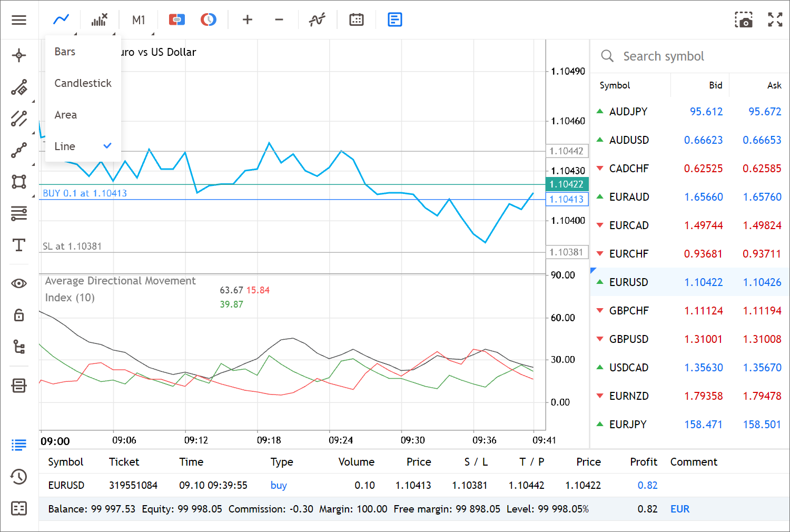
Task: Open the trading history panel
Action: coord(19,477)
